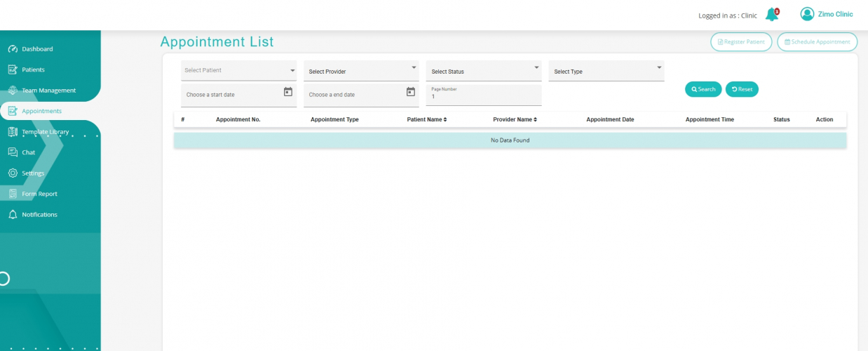
Task: Expand the Select Patient dropdown
Action: pyautogui.click(x=238, y=70)
